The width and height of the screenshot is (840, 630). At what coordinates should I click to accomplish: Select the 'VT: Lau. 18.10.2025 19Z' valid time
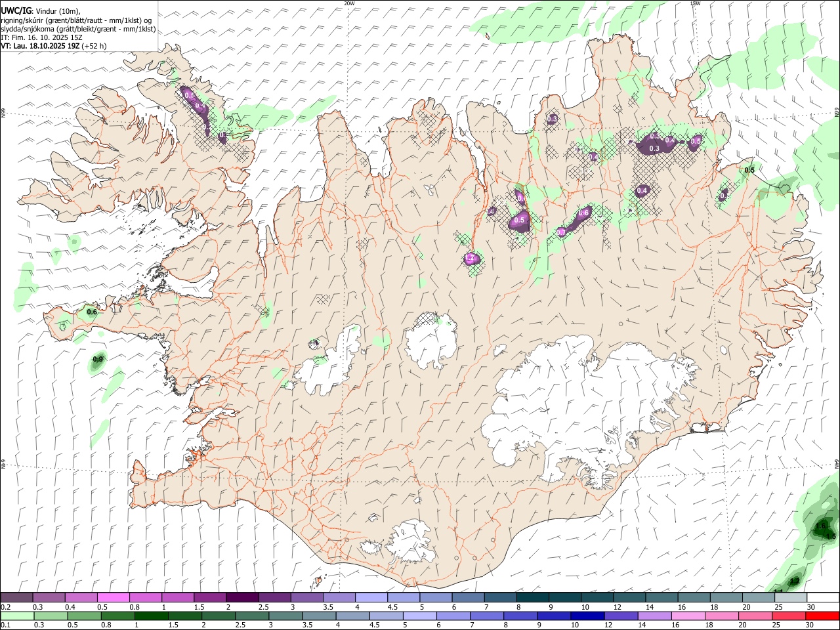[x=40, y=46]
